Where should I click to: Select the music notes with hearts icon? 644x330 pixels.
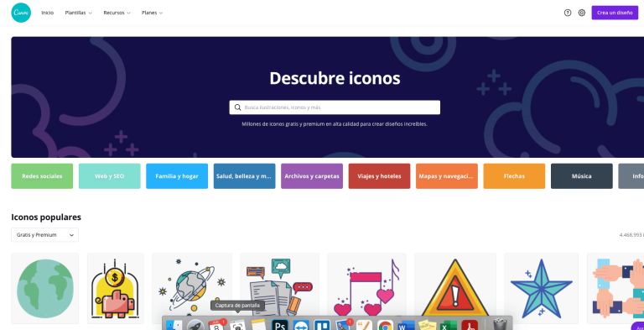366,289
